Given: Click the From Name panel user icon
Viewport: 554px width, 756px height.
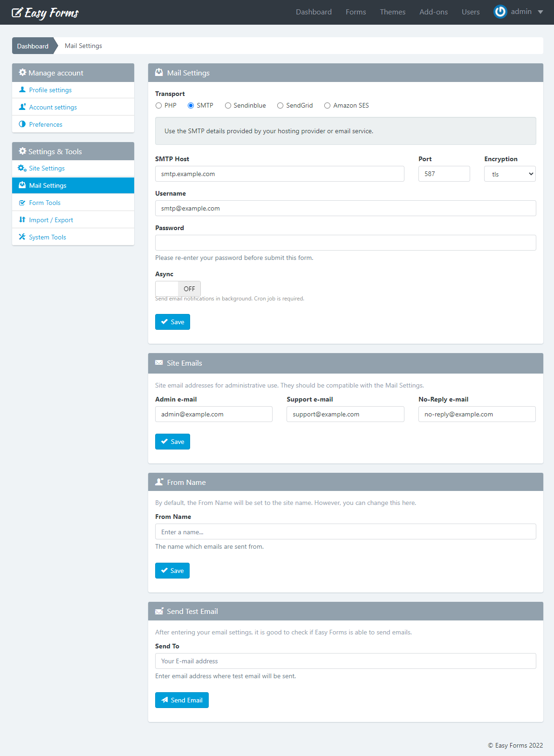Looking at the screenshot, I should click(x=159, y=482).
